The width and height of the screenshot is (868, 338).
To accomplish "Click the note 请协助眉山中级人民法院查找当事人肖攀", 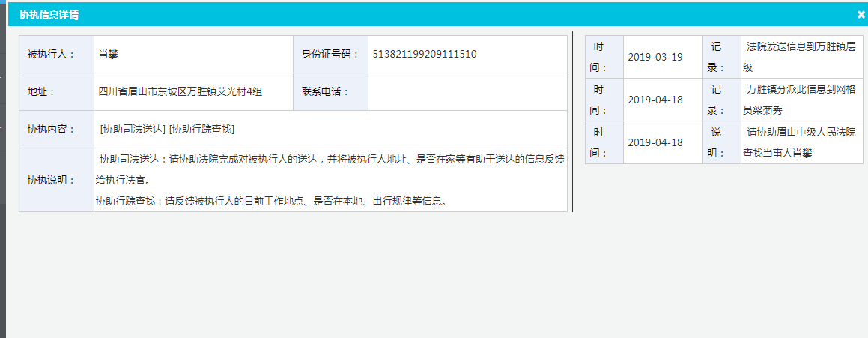I will tap(801, 142).
